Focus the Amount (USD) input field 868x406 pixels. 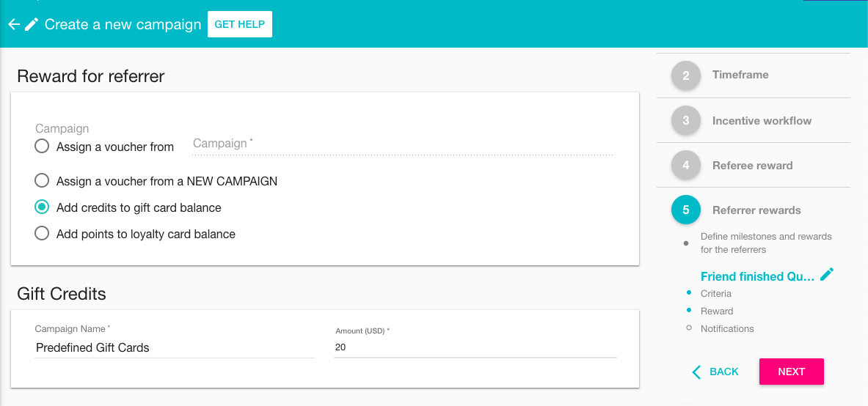475,348
